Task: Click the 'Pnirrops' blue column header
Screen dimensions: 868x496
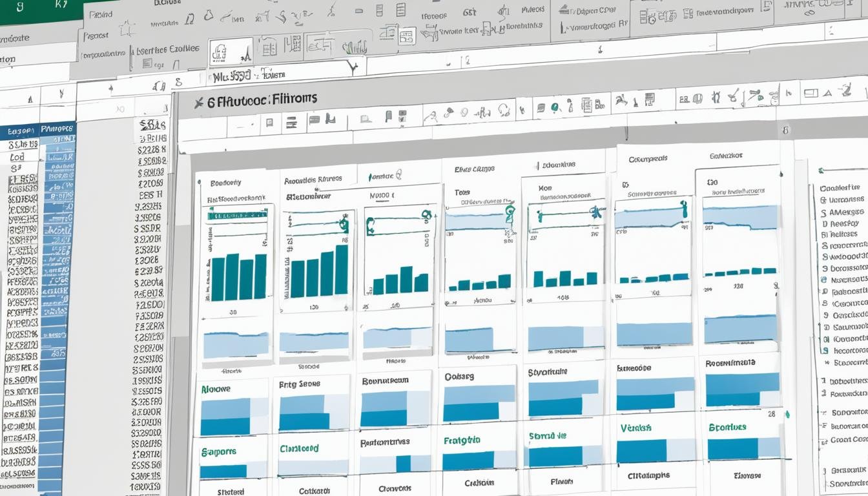Action: pyautogui.click(x=57, y=130)
